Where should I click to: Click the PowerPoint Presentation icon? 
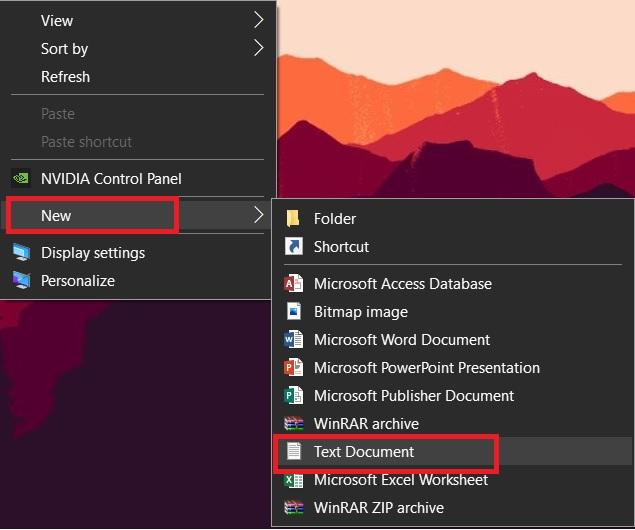point(294,368)
